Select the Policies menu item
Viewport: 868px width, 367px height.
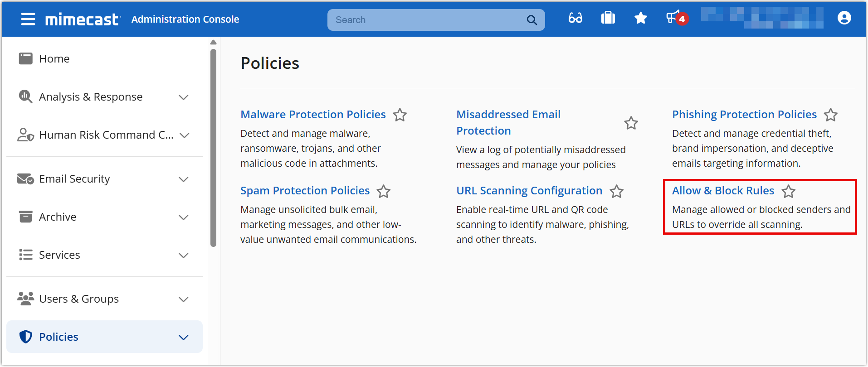click(x=104, y=337)
